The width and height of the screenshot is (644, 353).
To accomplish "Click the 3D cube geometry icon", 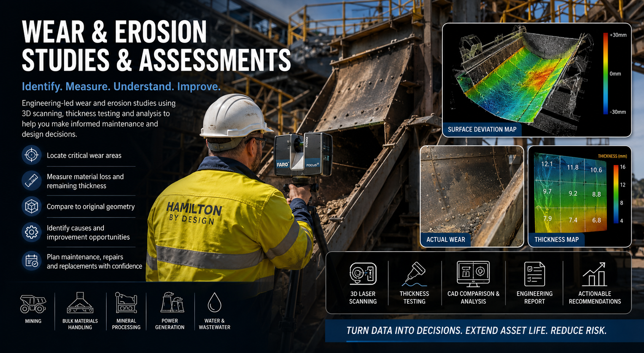I will click(x=32, y=206).
